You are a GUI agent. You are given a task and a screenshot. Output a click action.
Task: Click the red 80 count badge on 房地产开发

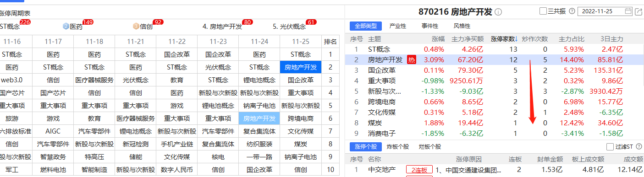click(248, 22)
